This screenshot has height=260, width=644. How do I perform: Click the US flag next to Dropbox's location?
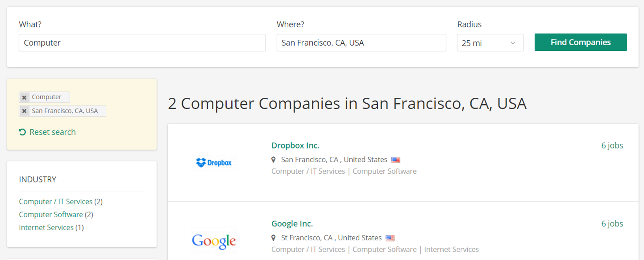(396, 160)
